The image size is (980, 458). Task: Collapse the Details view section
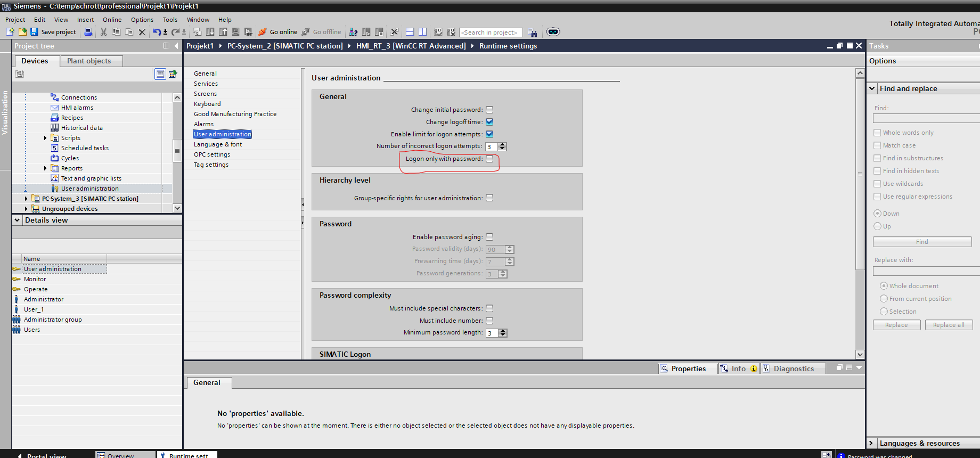tap(17, 220)
